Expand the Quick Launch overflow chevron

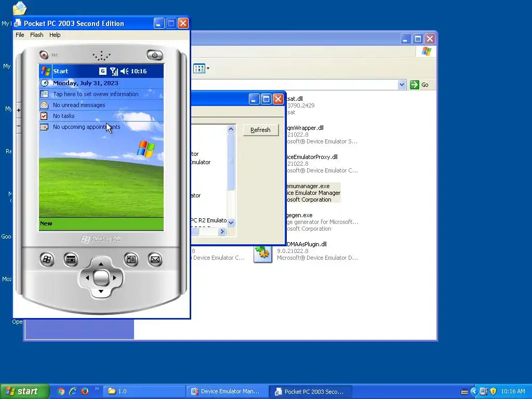[x=97, y=389]
